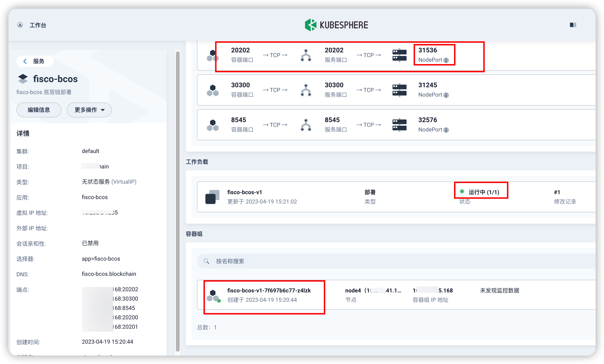604x364 pixels.
Task: Click the application value fisco-bcos
Action: [95, 197]
